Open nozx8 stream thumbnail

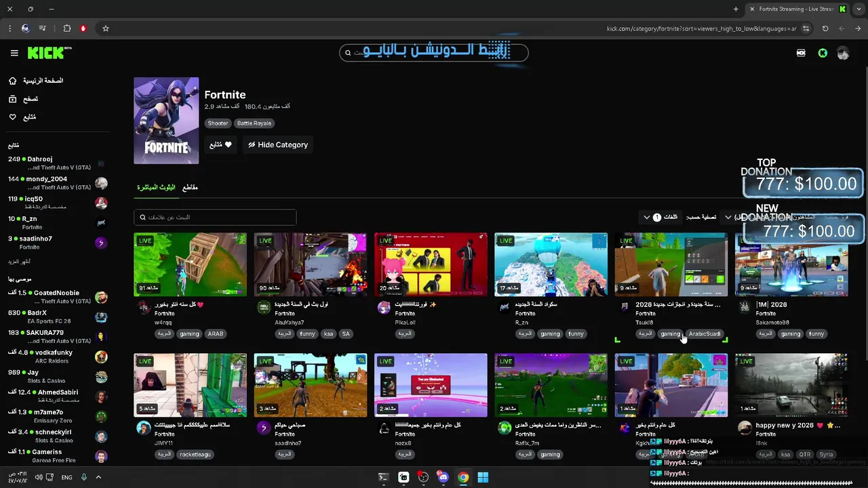[x=431, y=385]
